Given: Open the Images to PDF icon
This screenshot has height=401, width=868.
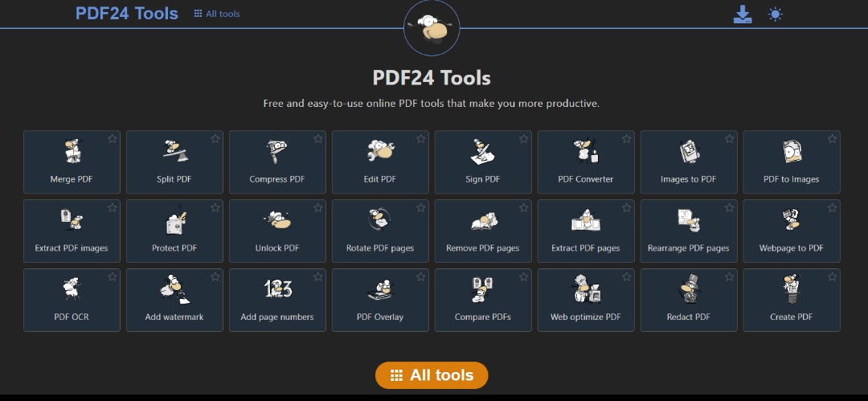Looking at the screenshot, I should (x=689, y=151).
